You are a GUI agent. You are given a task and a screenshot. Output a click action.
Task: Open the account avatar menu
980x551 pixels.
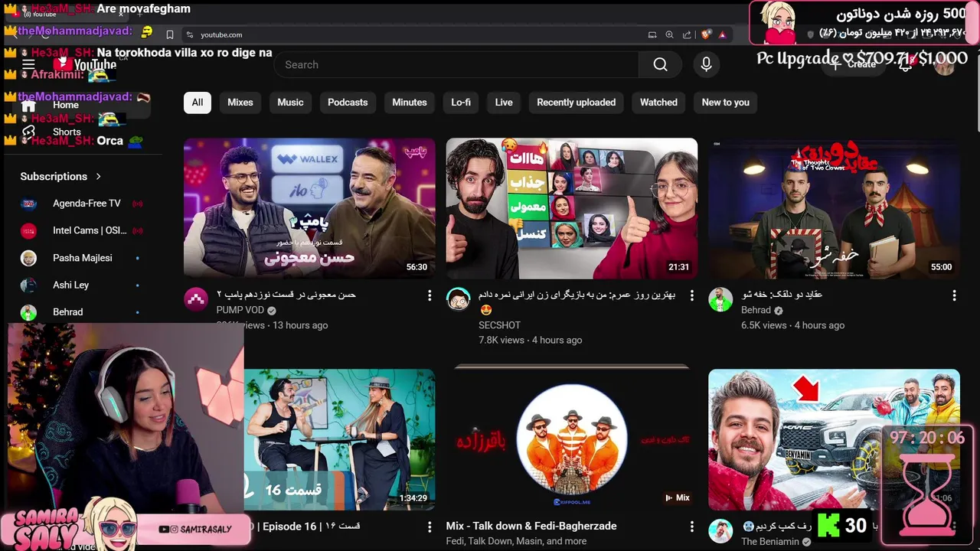pyautogui.click(x=945, y=64)
